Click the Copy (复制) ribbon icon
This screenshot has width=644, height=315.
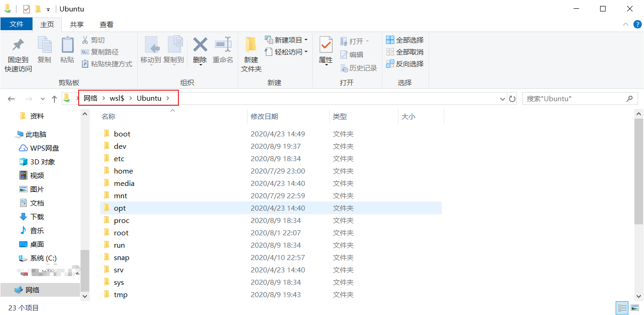pos(44,45)
